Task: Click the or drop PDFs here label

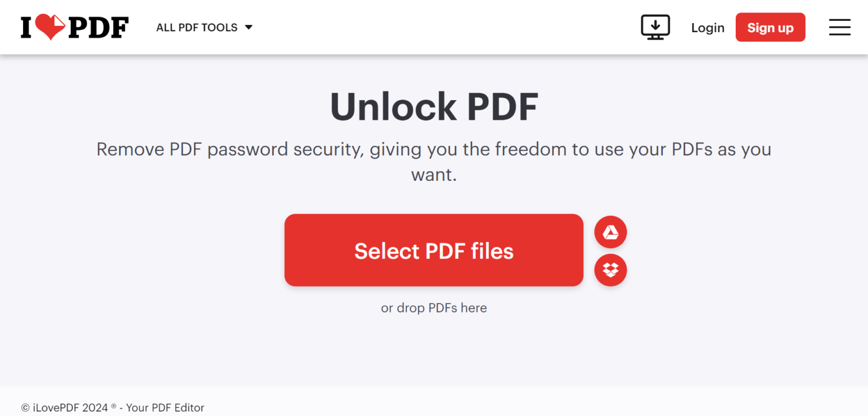Action: pyautogui.click(x=433, y=307)
